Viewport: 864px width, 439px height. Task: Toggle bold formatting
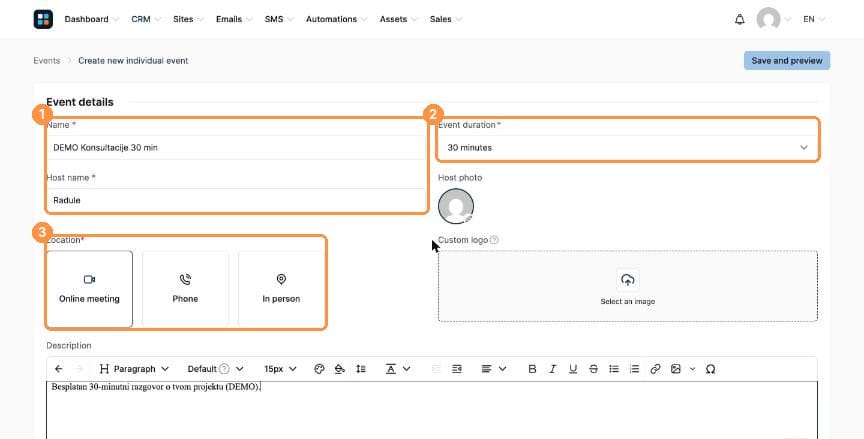[x=532, y=369]
